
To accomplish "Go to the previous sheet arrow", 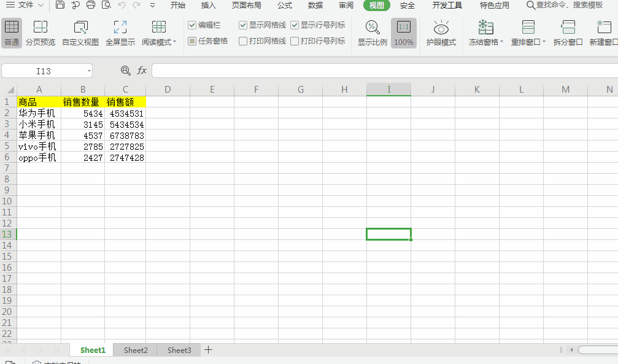I will click(x=25, y=350).
